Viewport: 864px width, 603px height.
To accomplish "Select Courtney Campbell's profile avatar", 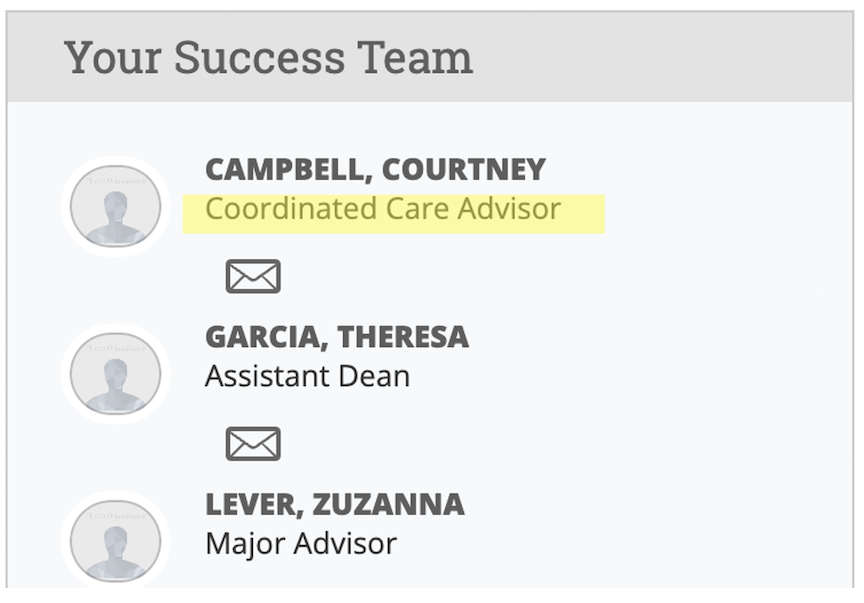I will [116, 206].
